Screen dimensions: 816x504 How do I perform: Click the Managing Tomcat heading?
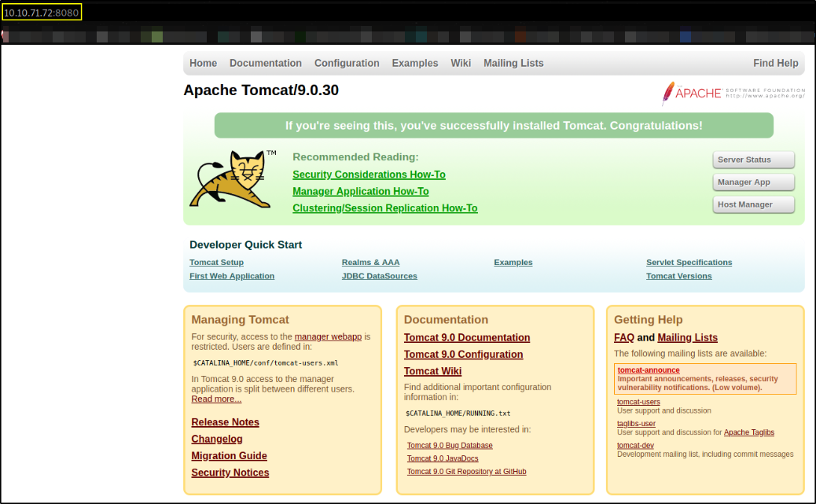coord(240,320)
